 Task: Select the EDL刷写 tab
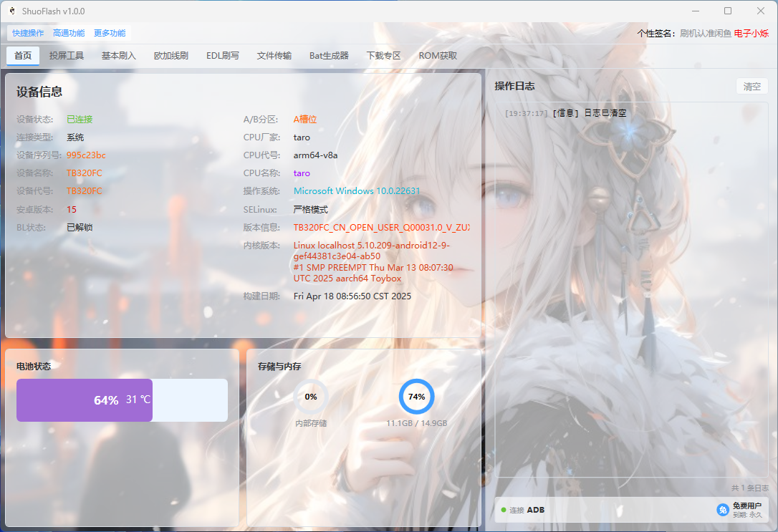point(223,56)
